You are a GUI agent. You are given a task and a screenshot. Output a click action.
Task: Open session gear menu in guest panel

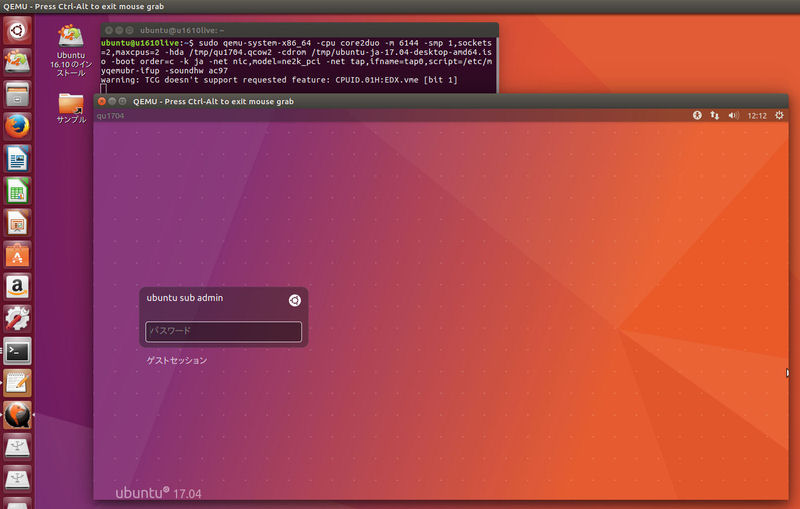click(x=779, y=115)
